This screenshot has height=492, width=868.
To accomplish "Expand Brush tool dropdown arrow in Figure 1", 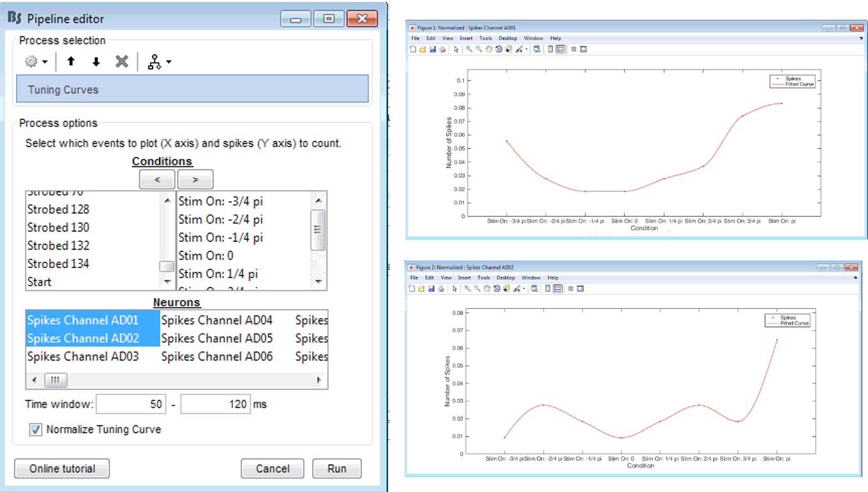I will tap(527, 49).
